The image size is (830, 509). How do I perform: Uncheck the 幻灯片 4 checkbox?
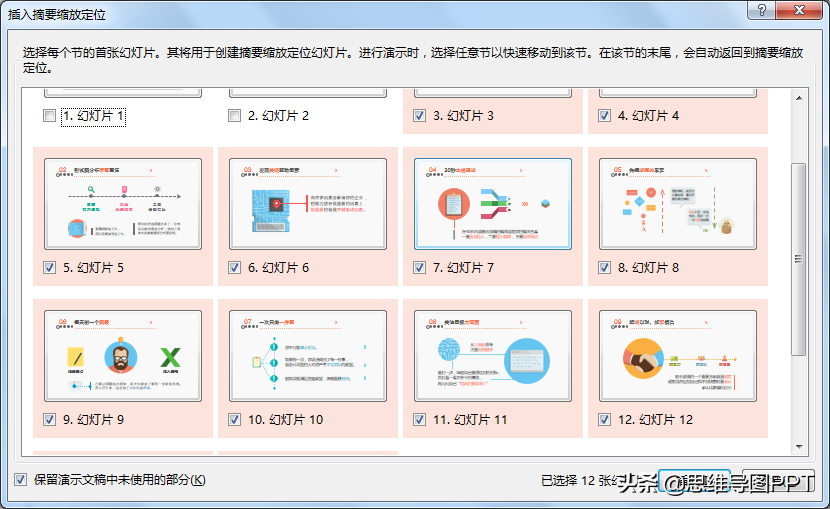coord(605,115)
